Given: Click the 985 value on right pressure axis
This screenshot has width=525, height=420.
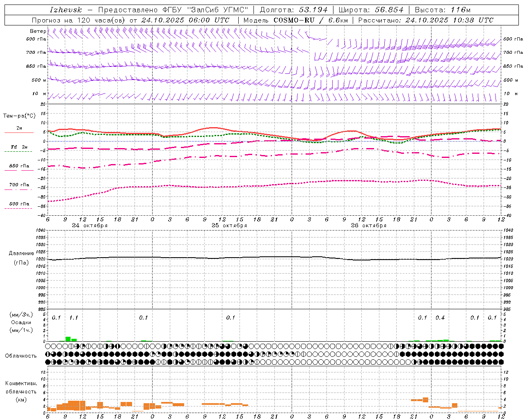Looking at the screenshot, I should tap(508, 310).
